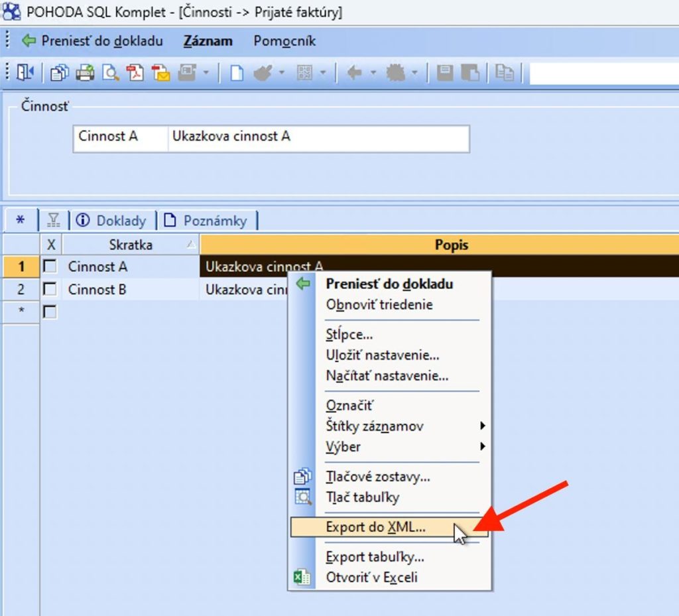
Task: Click the print reports icon in the context menu
Action: [x=302, y=476]
